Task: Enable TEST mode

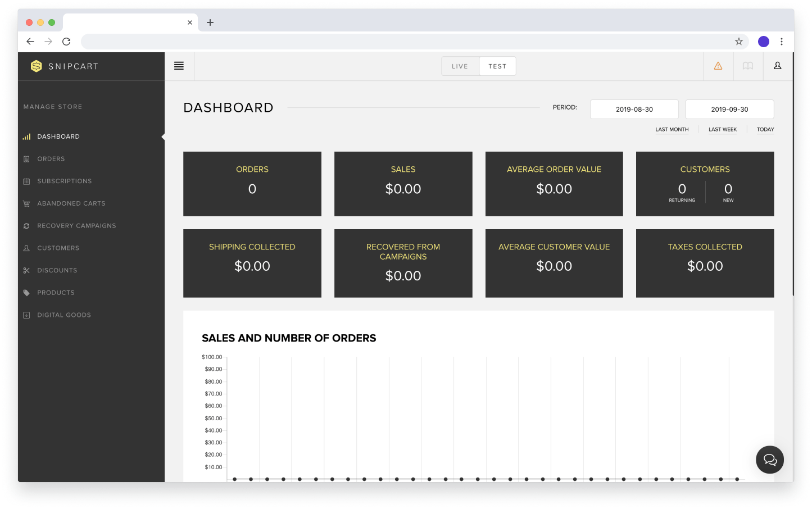Action: click(x=497, y=66)
